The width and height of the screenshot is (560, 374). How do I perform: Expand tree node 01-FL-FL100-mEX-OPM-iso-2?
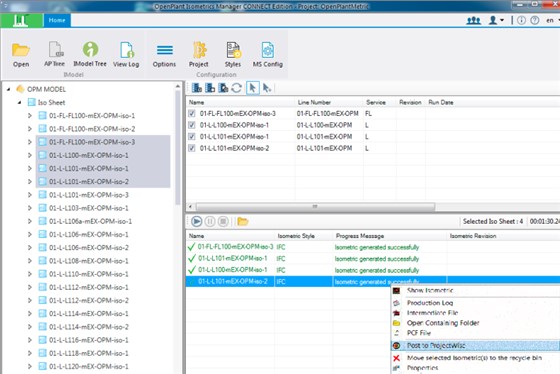coord(30,129)
